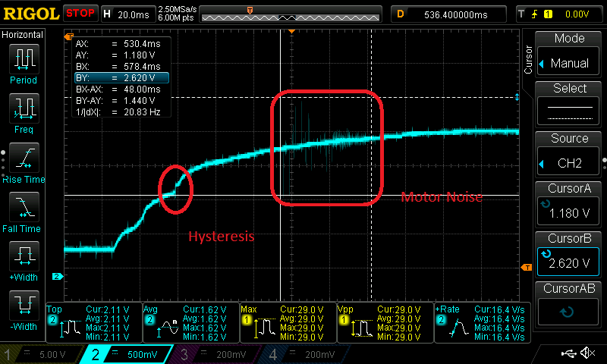The width and height of the screenshot is (607, 364).
Task: Select the CursorAB control
Action: pyautogui.click(x=568, y=312)
